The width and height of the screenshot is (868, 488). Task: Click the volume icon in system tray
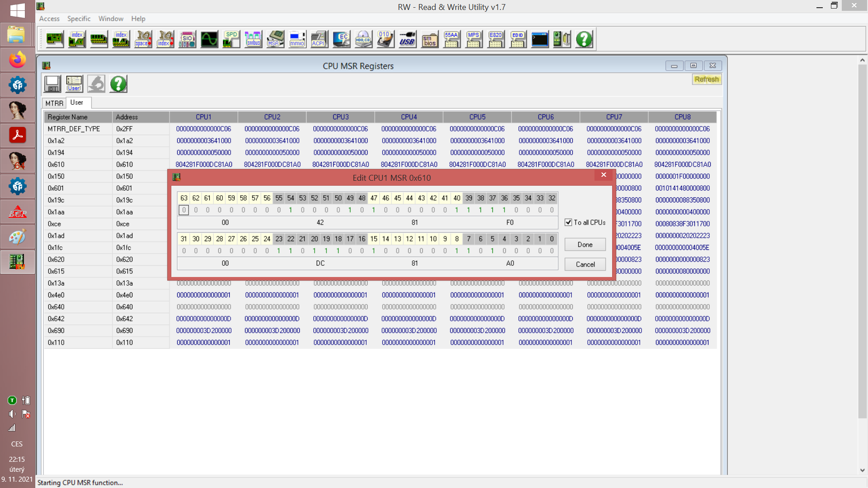pos(12,414)
